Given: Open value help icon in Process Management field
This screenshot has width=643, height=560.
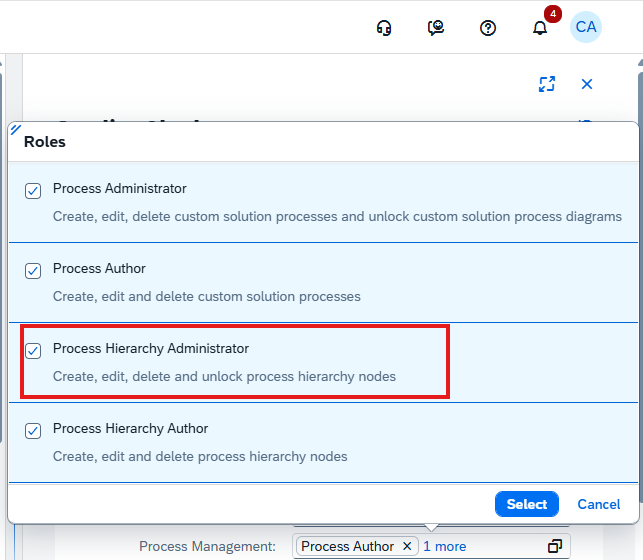Looking at the screenshot, I should 554,546.
